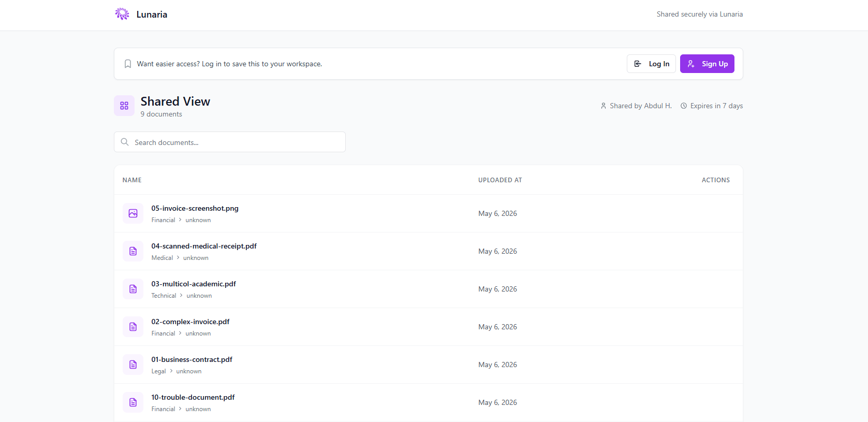
Task: Click Shared by Abdul H. text
Action: [x=641, y=106]
